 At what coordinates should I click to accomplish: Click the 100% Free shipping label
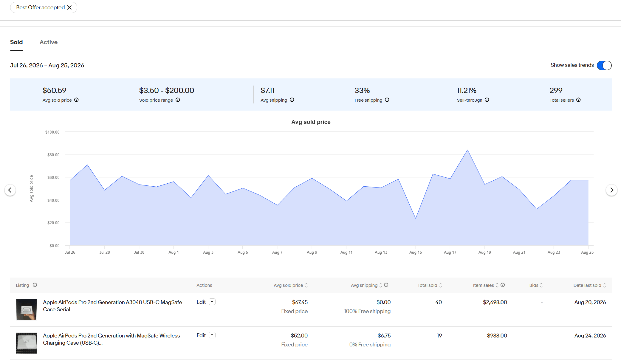(367, 311)
